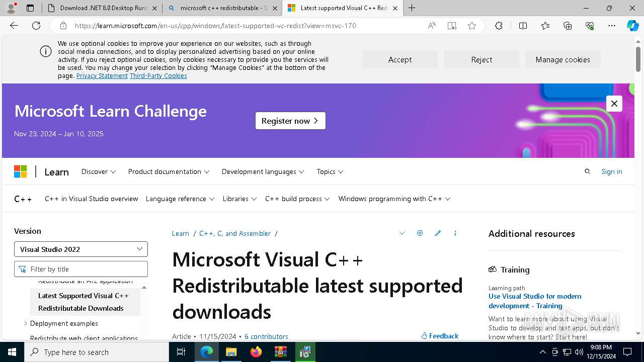This screenshot has width=644, height=362.
Task: Open article more options vertical dots
Action: tap(455, 233)
